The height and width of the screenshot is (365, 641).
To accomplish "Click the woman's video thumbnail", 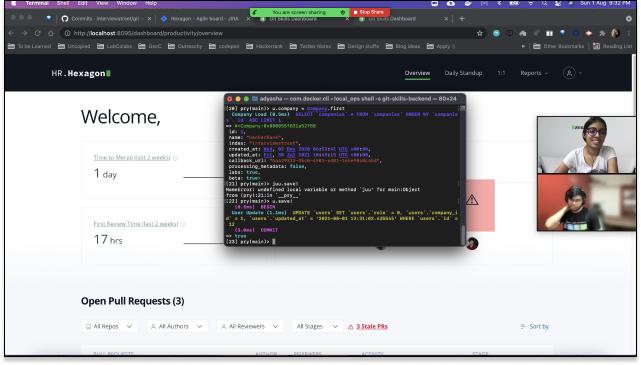I will tap(586, 145).
